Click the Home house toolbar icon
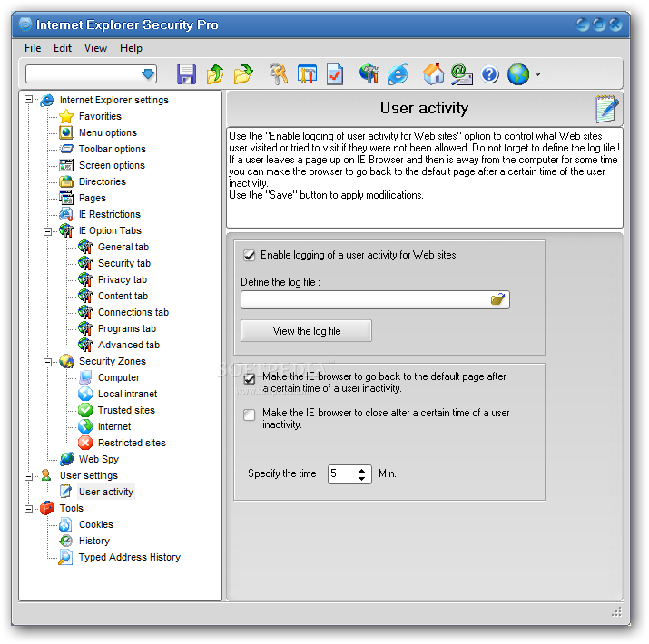This screenshot has height=644, width=649. 433,74
